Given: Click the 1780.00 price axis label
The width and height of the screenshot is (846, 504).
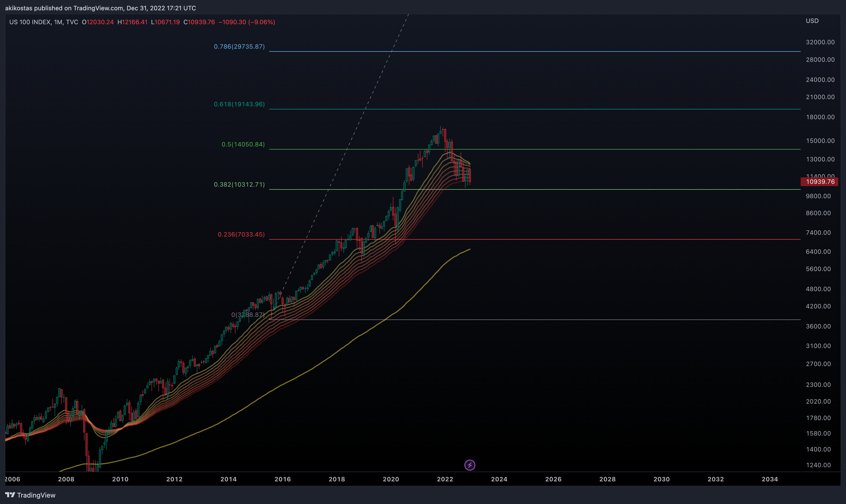Looking at the screenshot, I should (x=818, y=418).
